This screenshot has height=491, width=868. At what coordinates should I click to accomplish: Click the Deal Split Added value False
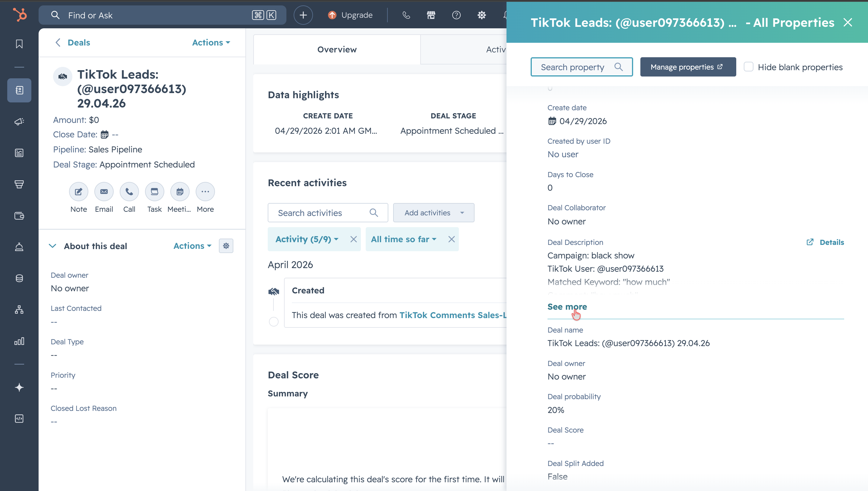[557, 477]
